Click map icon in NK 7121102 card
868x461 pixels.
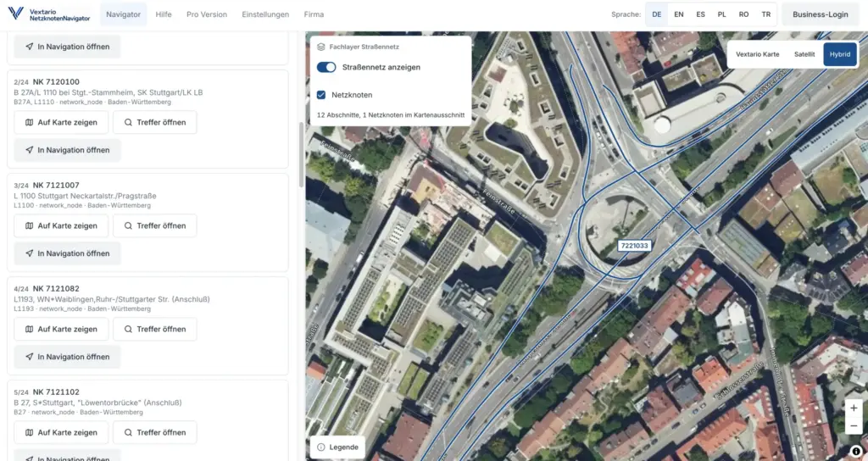pos(30,433)
